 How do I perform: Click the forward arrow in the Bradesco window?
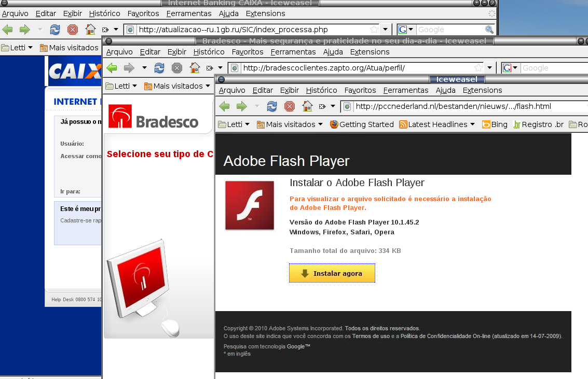[x=129, y=68]
